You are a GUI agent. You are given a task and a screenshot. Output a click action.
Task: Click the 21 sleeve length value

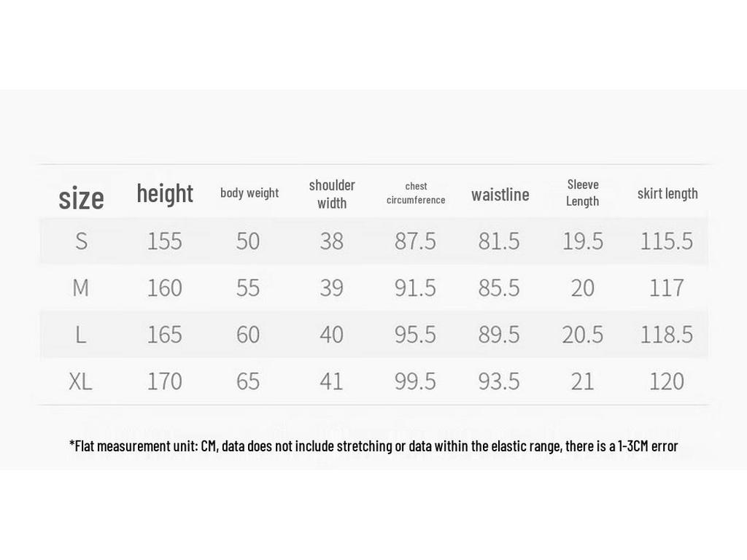(583, 381)
